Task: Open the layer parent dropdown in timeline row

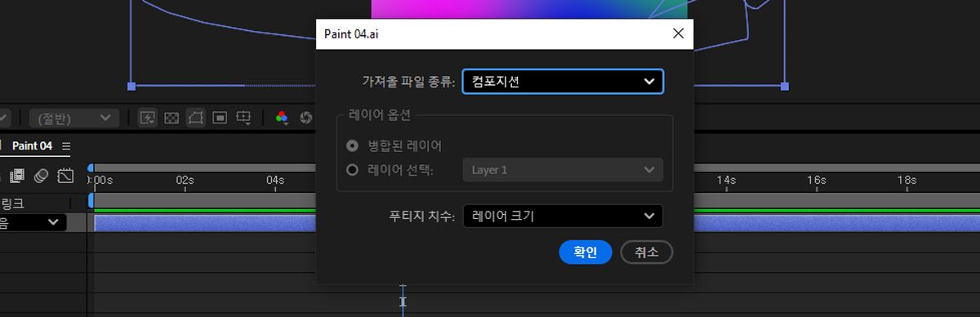Action: click(x=33, y=222)
